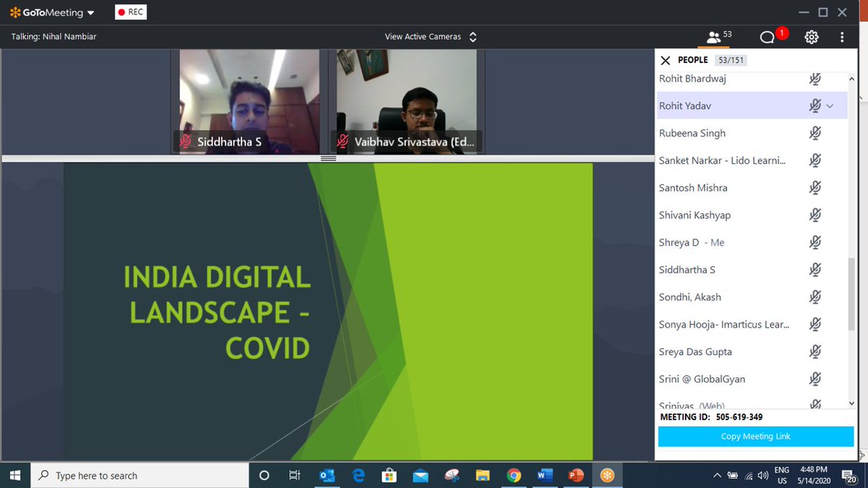The height and width of the screenshot is (488, 868).
Task: Click Vaibhav Srivastava webcam thumbnail
Action: pos(406,101)
